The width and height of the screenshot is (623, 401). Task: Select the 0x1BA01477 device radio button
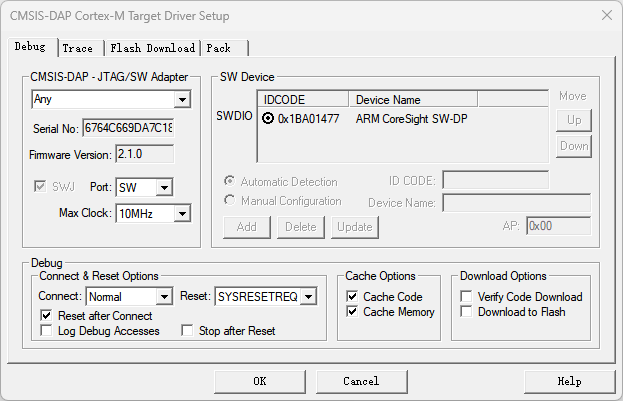(x=268, y=118)
